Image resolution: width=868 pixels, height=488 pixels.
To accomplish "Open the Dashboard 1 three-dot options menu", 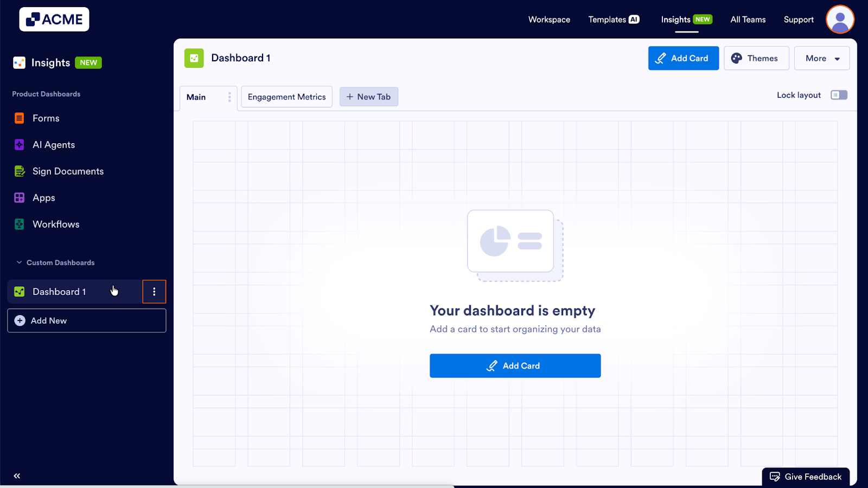I will click(x=154, y=291).
